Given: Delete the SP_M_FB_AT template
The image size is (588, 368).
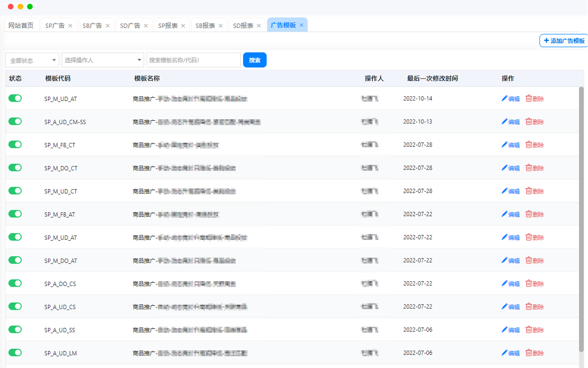Looking at the screenshot, I should pos(535,214).
